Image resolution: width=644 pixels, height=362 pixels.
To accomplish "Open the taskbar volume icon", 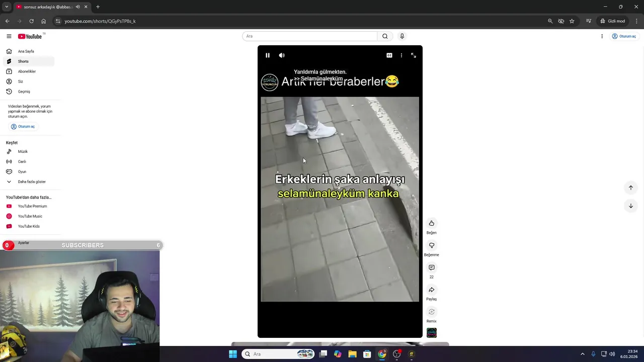I will [x=612, y=354].
